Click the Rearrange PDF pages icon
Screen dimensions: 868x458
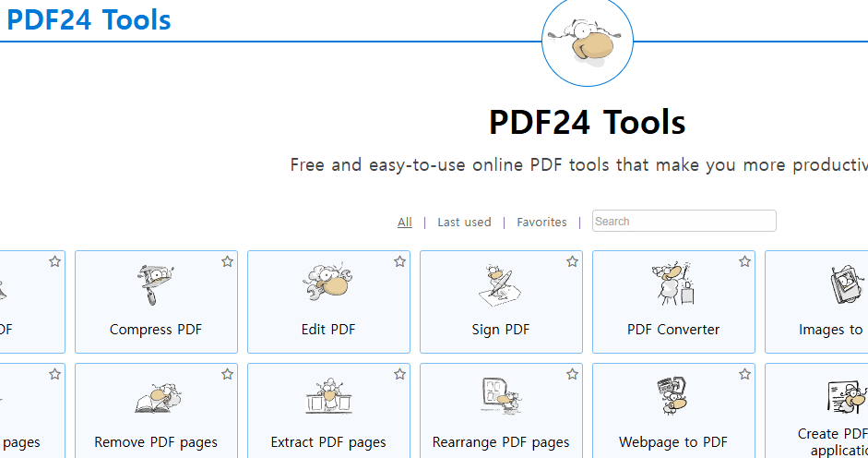(x=502, y=395)
